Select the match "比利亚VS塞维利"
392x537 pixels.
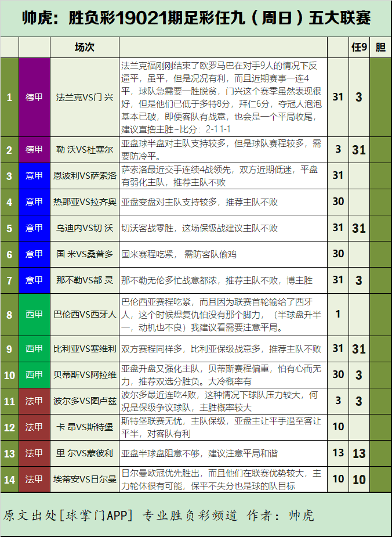(x=85, y=349)
